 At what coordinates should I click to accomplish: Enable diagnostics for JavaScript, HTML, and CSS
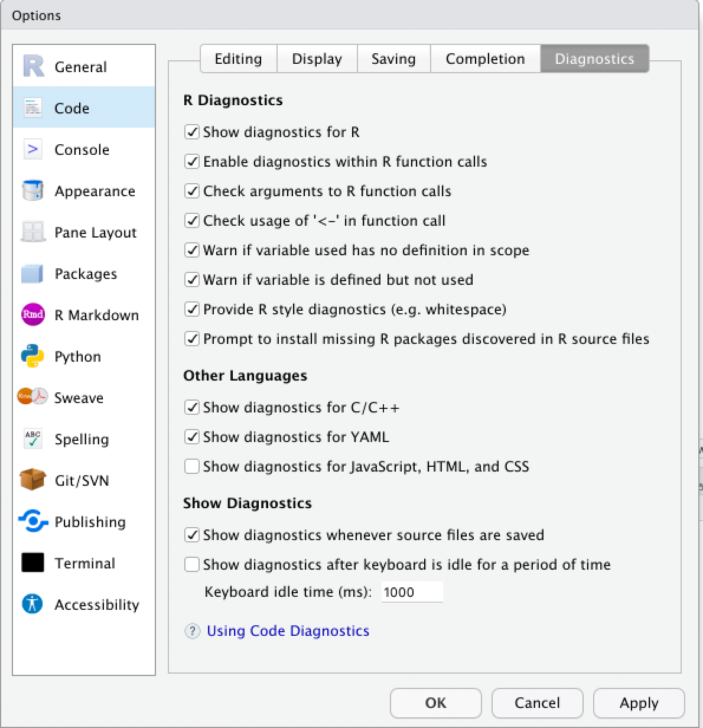point(192,466)
